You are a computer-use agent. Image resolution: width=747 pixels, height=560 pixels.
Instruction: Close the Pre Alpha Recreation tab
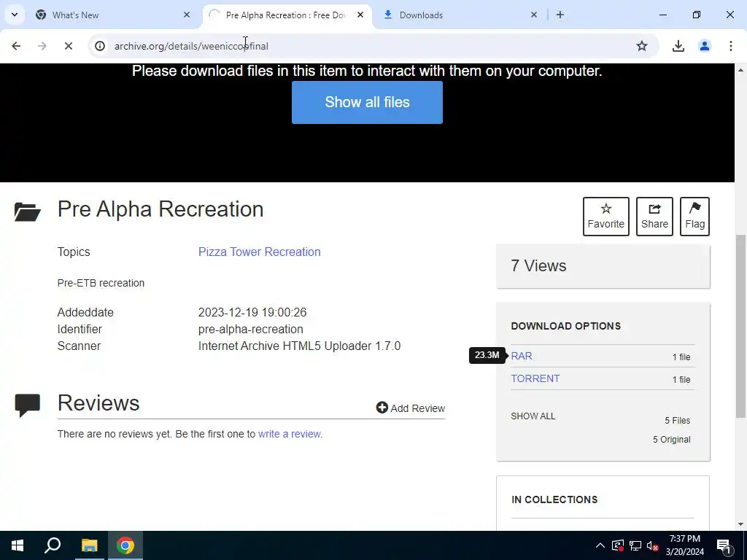click(360, 15)
